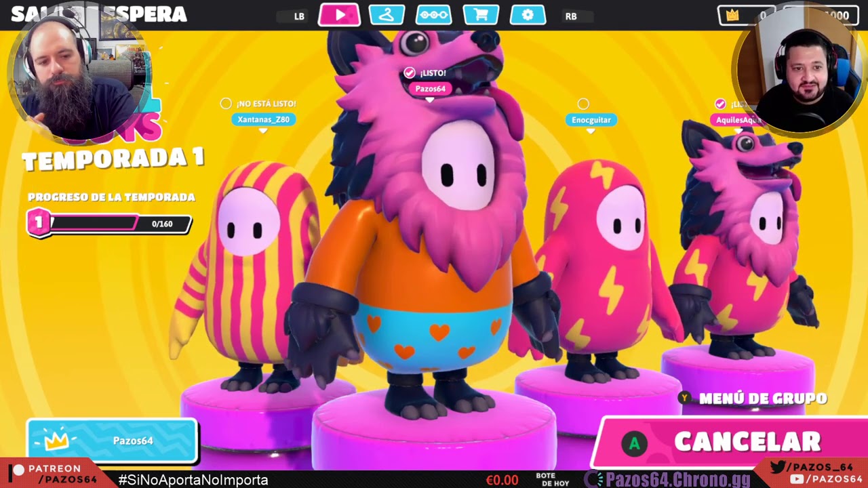Select the pink Play tab

pyautogui.click(x=339, y=15)
